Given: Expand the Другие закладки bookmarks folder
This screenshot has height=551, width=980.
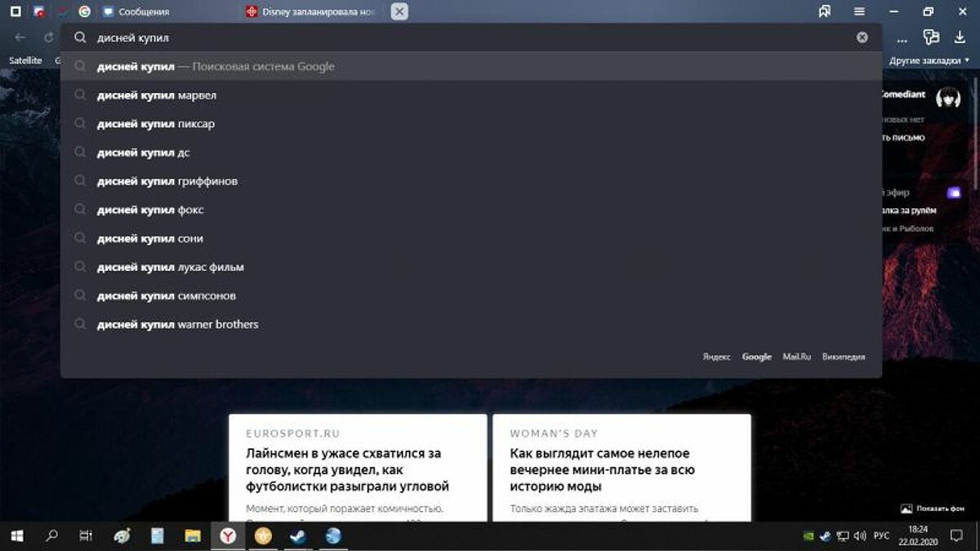Looking at the screenshot, I should tap(921, 60).
